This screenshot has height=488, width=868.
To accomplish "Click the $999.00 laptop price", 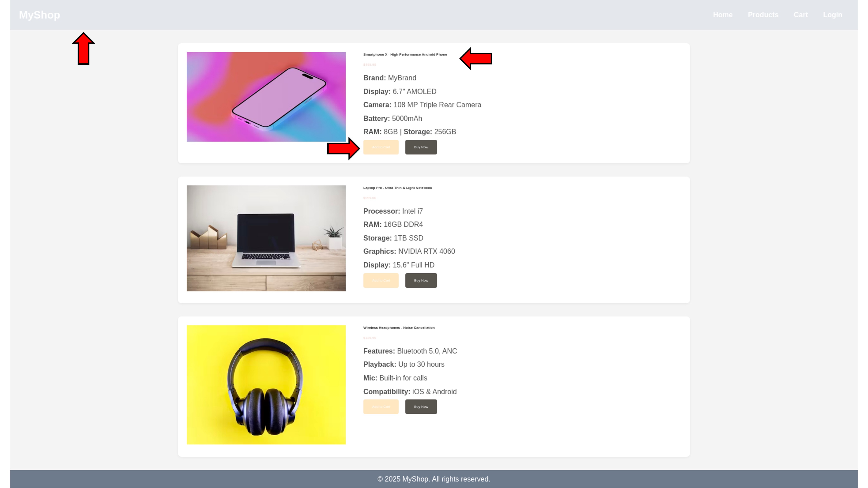I will click(370, 198).
